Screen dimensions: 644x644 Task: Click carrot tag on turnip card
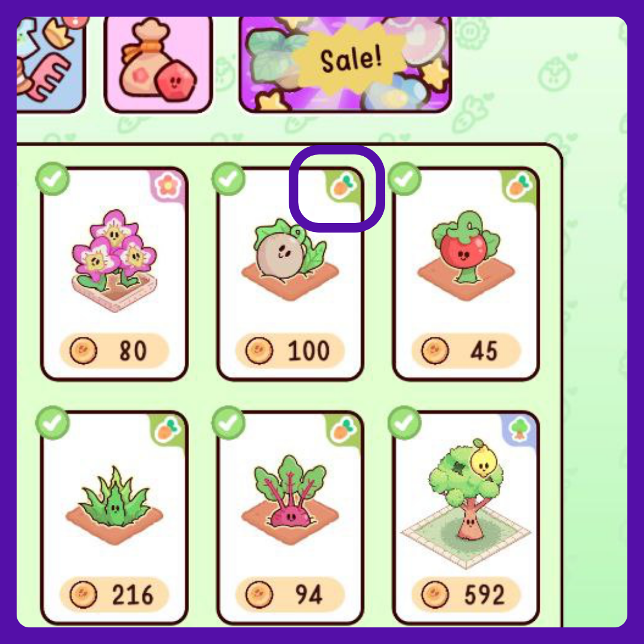(x=343, y=186)
